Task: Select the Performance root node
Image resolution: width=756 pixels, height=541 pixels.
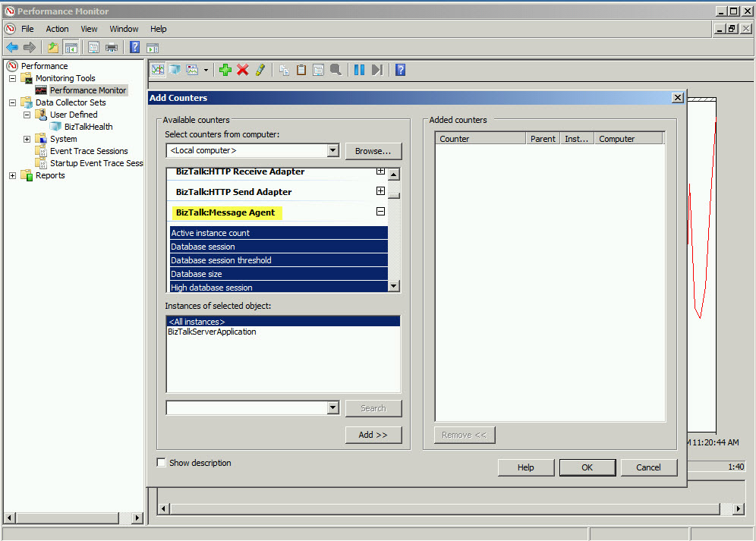Action: [x=44, y=66]
